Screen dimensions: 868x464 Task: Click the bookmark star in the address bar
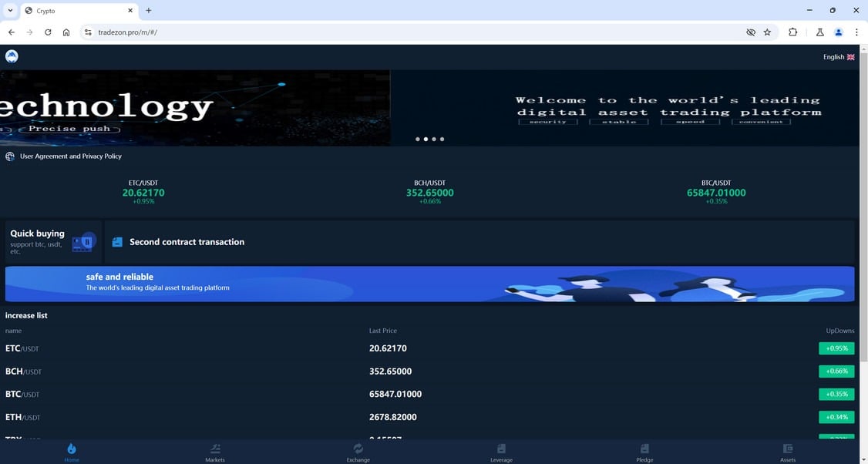point(767,32)
